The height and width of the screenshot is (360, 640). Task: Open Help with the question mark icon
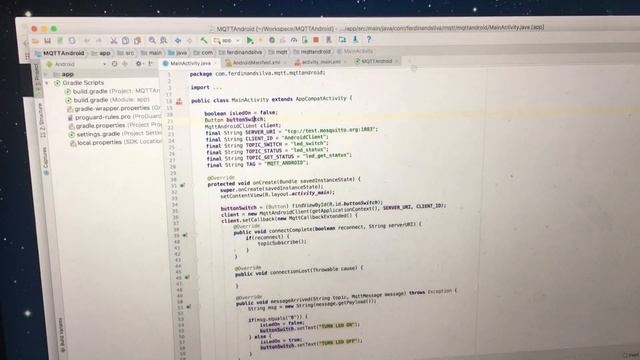coord(369,39)
